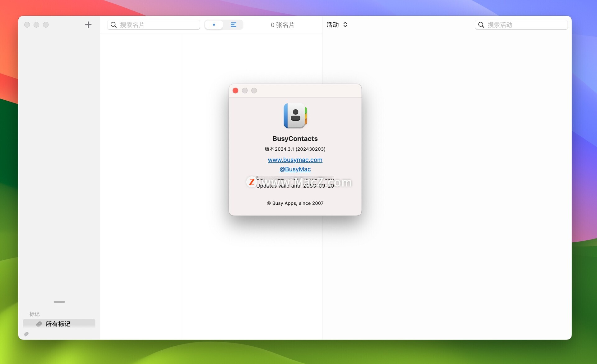This screenshot has width=597, height=364.
Task: Click the tag icon next to 所有标记
Action: pyautogui.click(x=39, y=324)
